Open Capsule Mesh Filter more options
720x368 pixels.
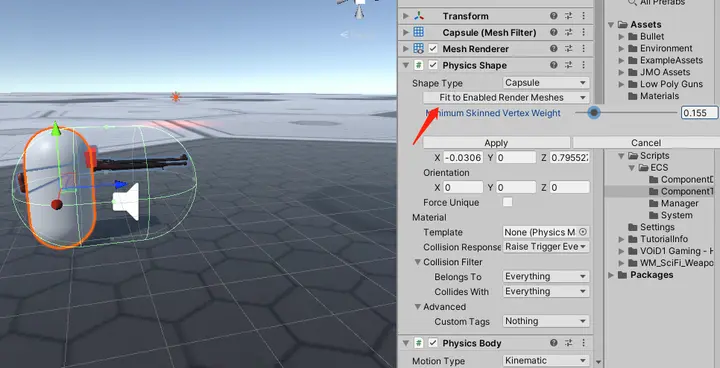[x=584, y=32]
